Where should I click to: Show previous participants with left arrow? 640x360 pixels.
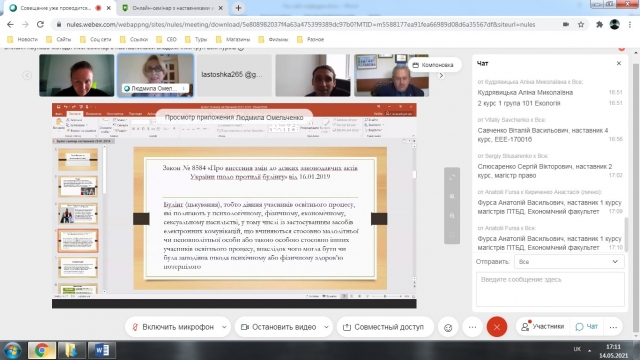pyautogui.click(x=27, y=76)
